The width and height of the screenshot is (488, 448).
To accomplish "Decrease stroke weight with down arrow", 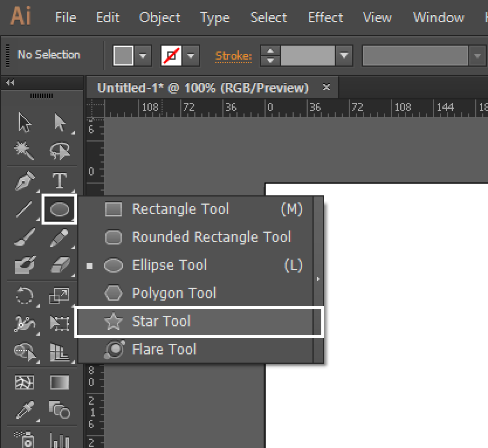I will pyautogui.click(x=270, y=60).
